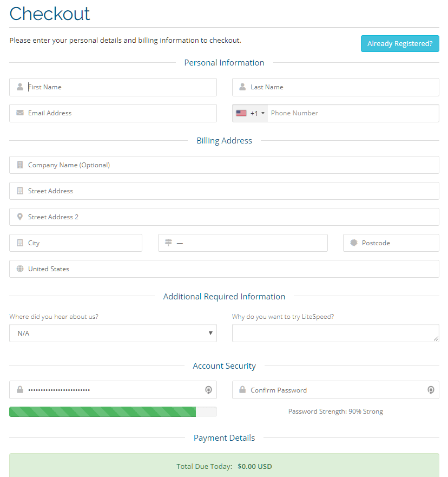Click the US flag icon in phone field
Screen dimensions: 448x477
241,113
